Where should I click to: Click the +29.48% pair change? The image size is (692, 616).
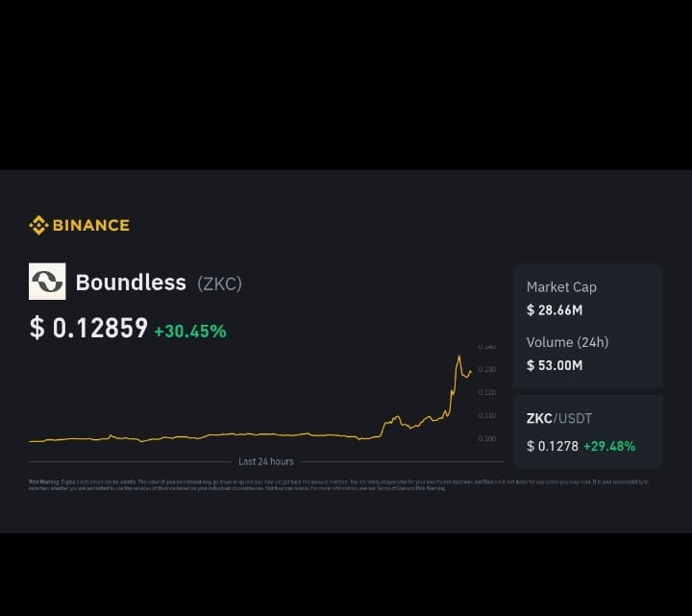pos(607,446)
